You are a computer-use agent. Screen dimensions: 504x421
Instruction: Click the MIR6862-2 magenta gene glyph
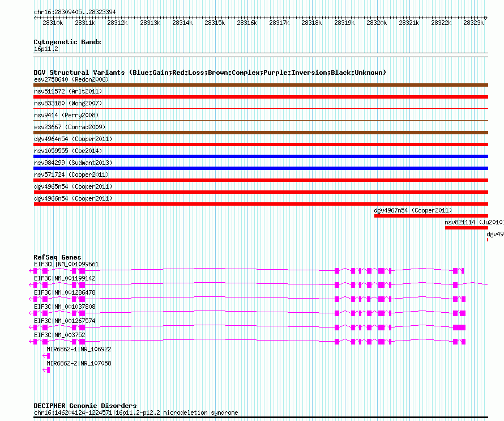pos(46,370)
